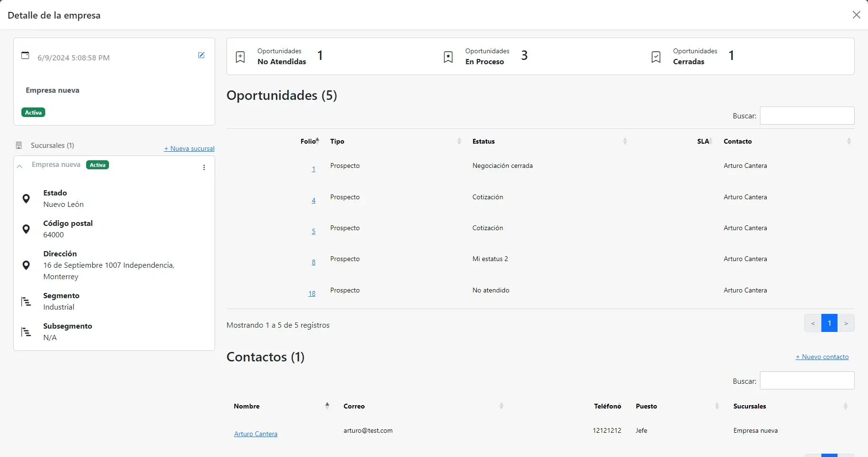868x457 pixels.
Task: Click the + Nueva sucursal link
Action: pyautogui.click(x=189, y=148)
